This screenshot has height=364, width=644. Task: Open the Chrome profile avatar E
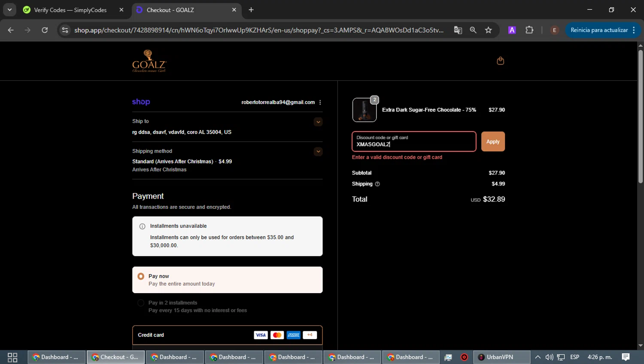(554, 30)
